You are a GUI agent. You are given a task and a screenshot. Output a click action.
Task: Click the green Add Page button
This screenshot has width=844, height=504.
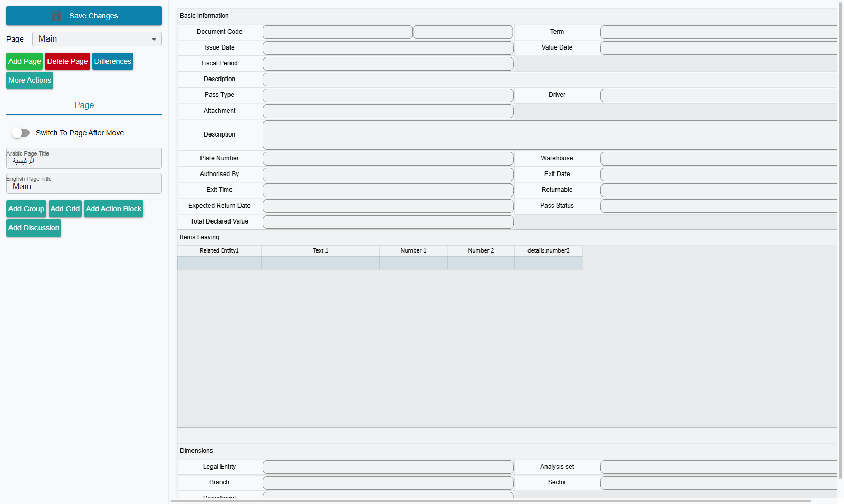(x=25, y=61)
